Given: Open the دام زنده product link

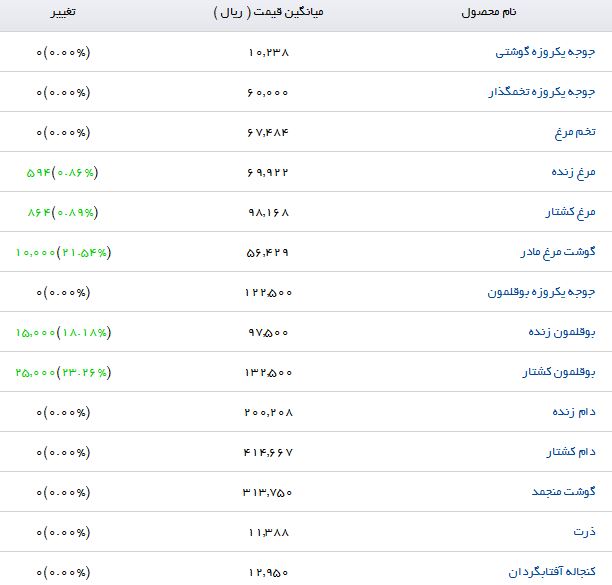Looking at the screenshot, I should coord(574,412).
